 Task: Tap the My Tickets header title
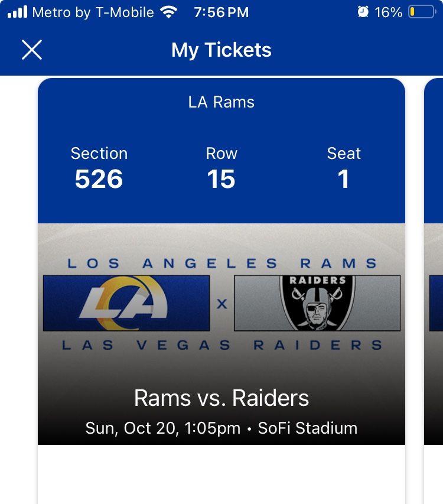[x=221, y=50]
